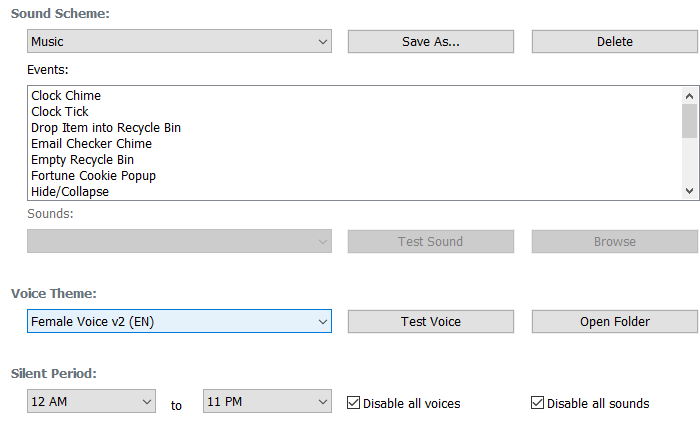Choose Drop Item into Recycle Bin event

(106, 128)
